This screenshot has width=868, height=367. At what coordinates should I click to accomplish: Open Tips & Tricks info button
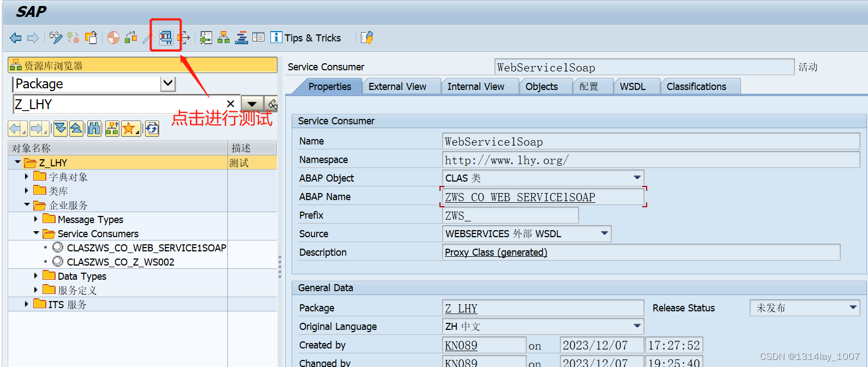(306, 38)
